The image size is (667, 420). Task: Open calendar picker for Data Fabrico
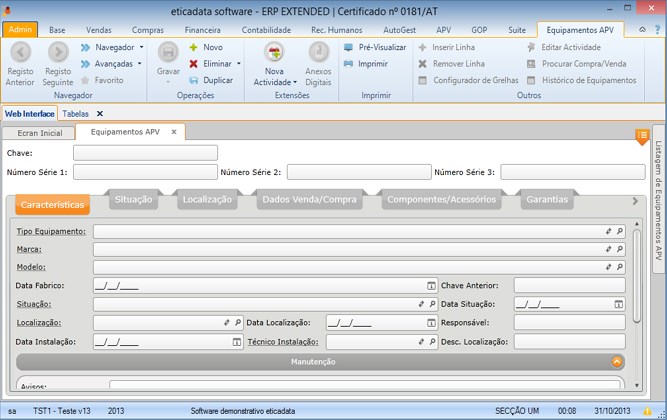432,285
